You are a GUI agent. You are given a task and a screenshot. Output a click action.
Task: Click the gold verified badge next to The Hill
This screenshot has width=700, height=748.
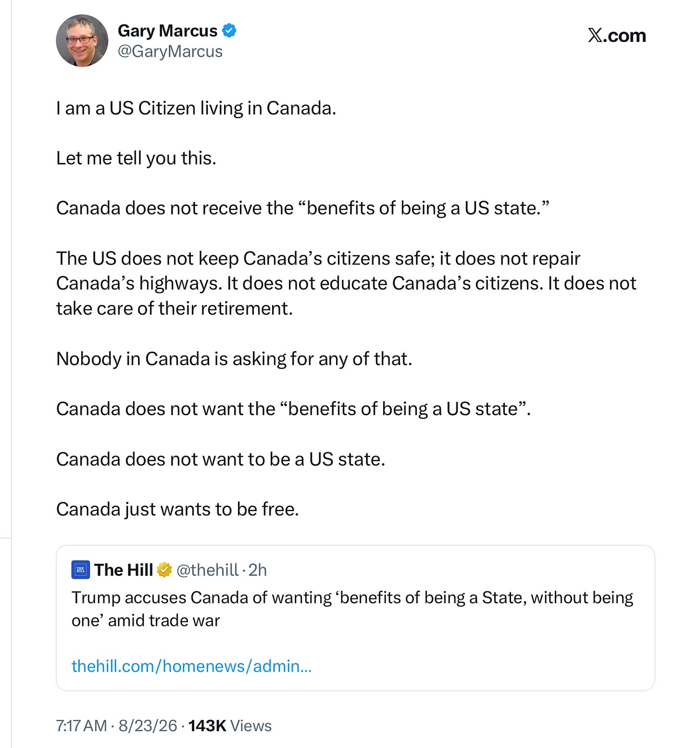pyautogui.click(x=164, y=570)
